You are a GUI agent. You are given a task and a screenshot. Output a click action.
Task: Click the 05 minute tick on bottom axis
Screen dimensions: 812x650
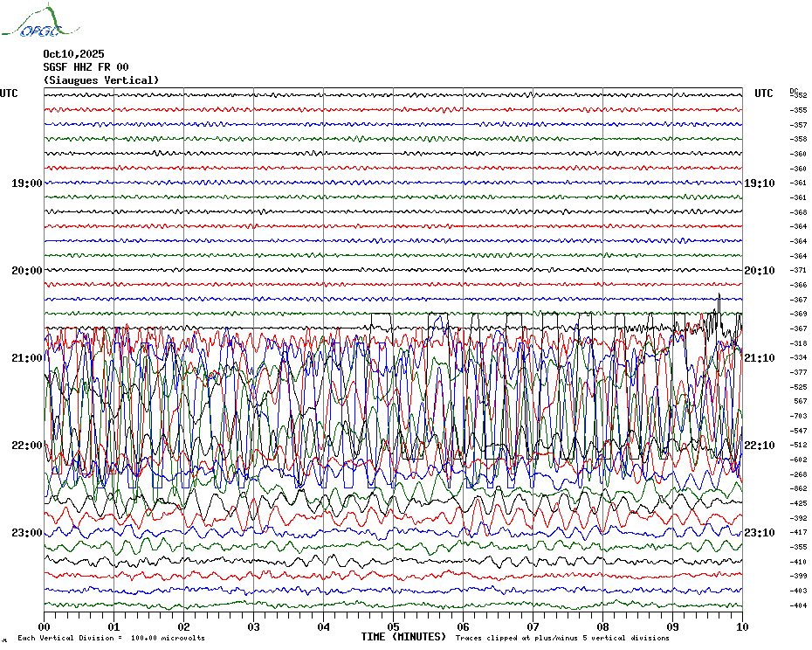tap(394, 626)
